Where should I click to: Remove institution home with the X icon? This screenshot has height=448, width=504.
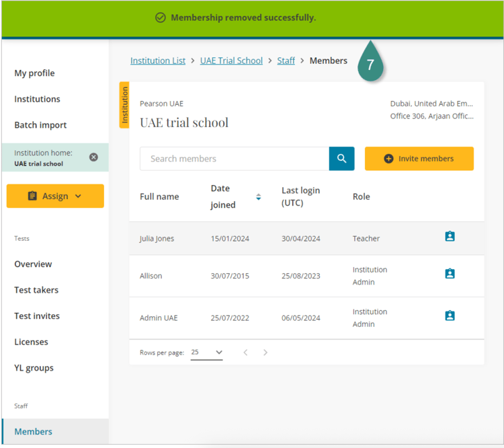click(93, 157)
